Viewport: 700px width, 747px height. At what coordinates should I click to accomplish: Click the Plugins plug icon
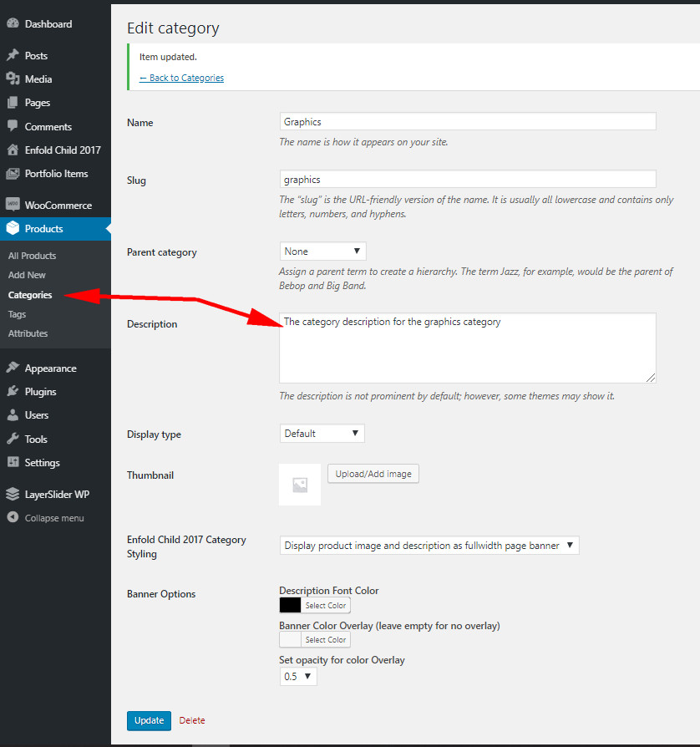[13, 391]
